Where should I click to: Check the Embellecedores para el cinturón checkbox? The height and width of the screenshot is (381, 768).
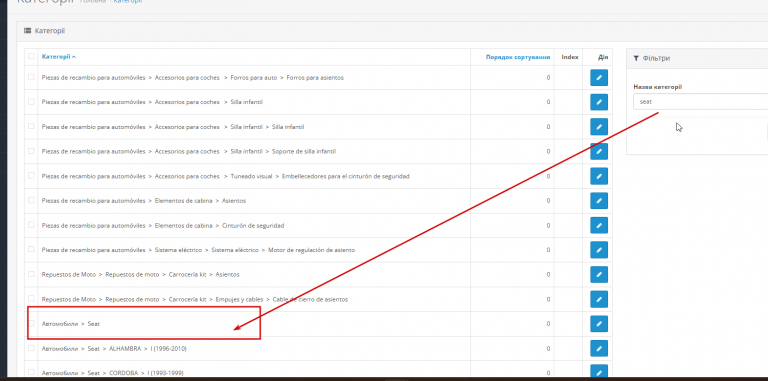point(31,175)
